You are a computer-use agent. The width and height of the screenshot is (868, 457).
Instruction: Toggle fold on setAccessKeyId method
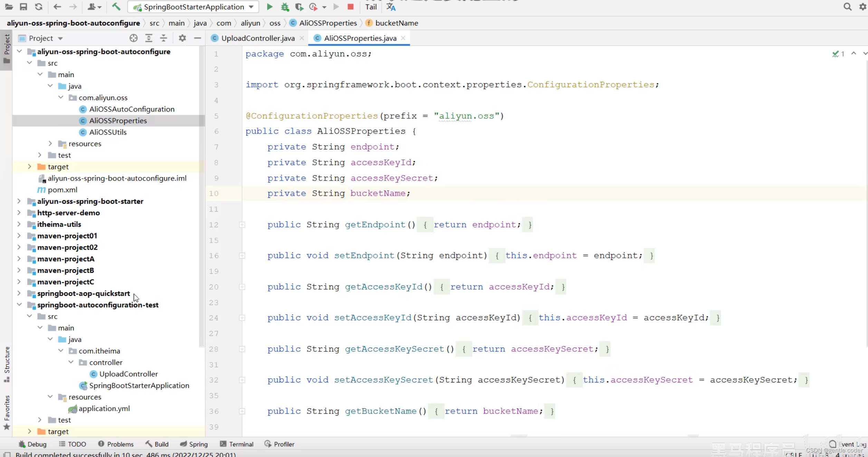point(242,318)
